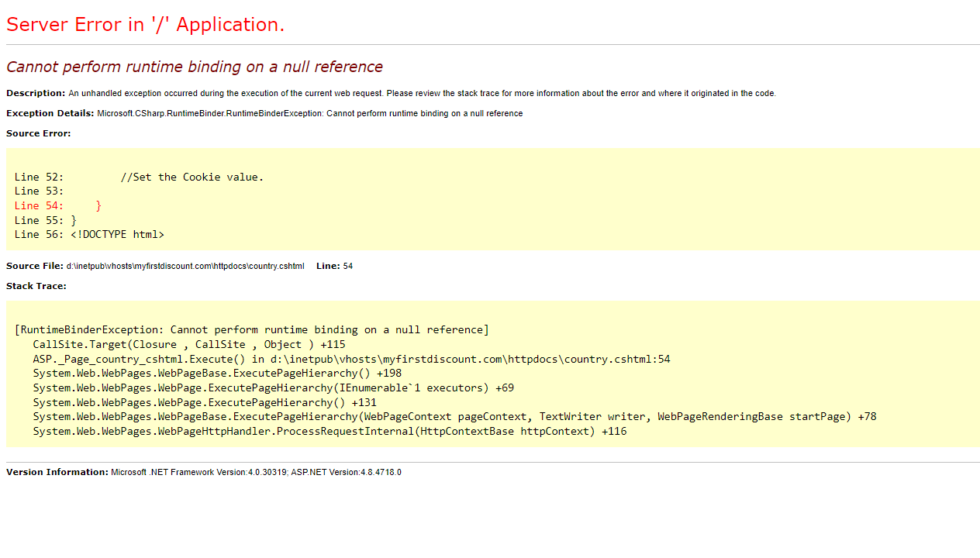The image size is (980, 558).
Task: Click the country.cshtml source file path
Action: pyautogui.click(x=185, y=266)
